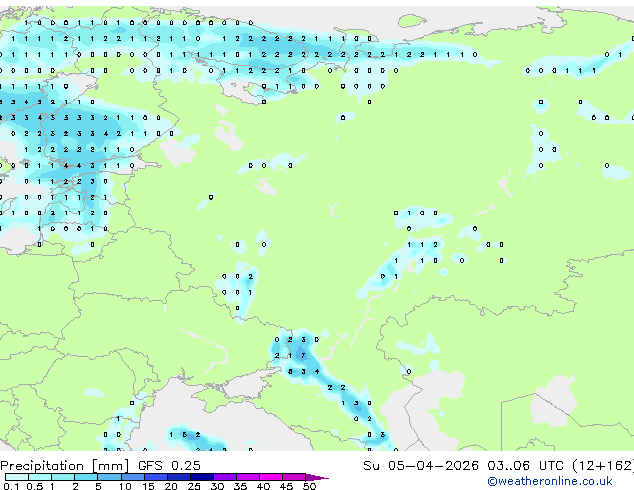Click the 40–45 mm legend swatch

271,477
